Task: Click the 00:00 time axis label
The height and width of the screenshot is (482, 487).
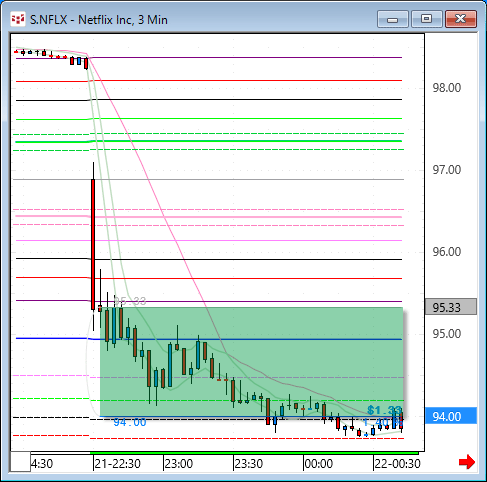Action: pyautogui.click(x=319, y=464)
